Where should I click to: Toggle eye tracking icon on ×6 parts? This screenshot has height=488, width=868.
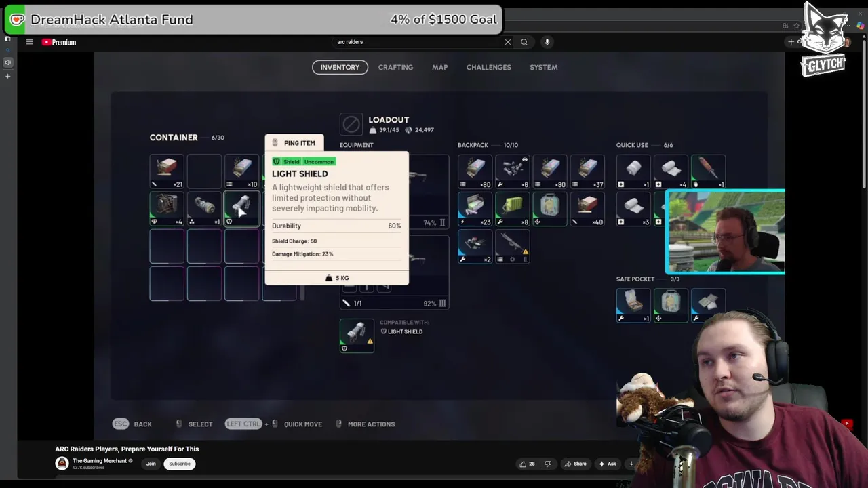[x=524, y=160]
